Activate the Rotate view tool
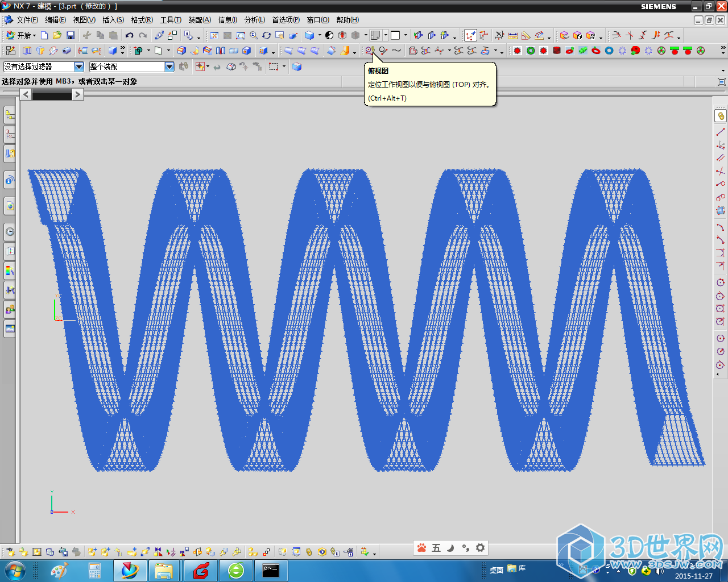728x582 pixels. pyautogui.click(x=266, y=35)
